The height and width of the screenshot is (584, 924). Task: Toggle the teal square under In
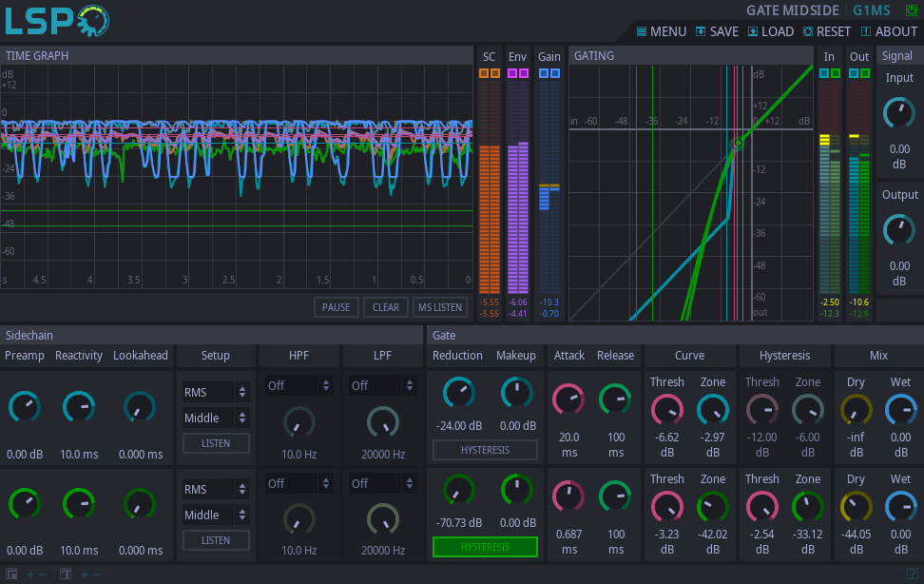point(824,73)
